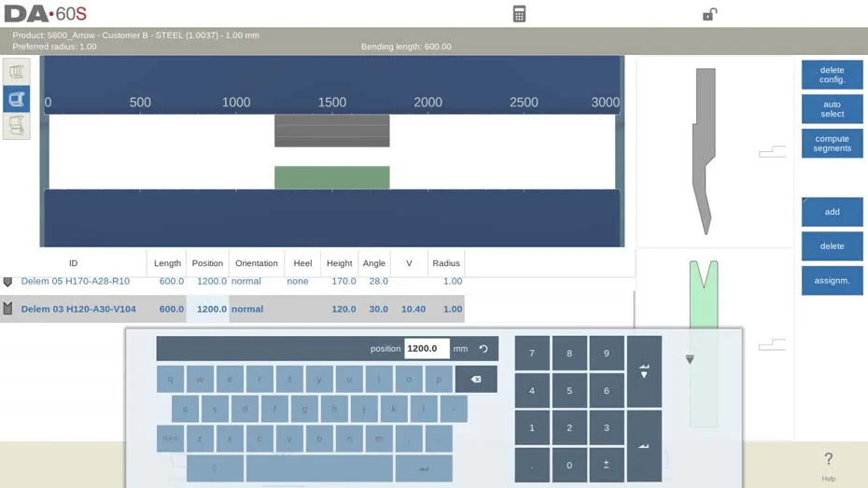Tap numeric key 5
This screenshot has height=488, width=868.
(x=569, y=391)
